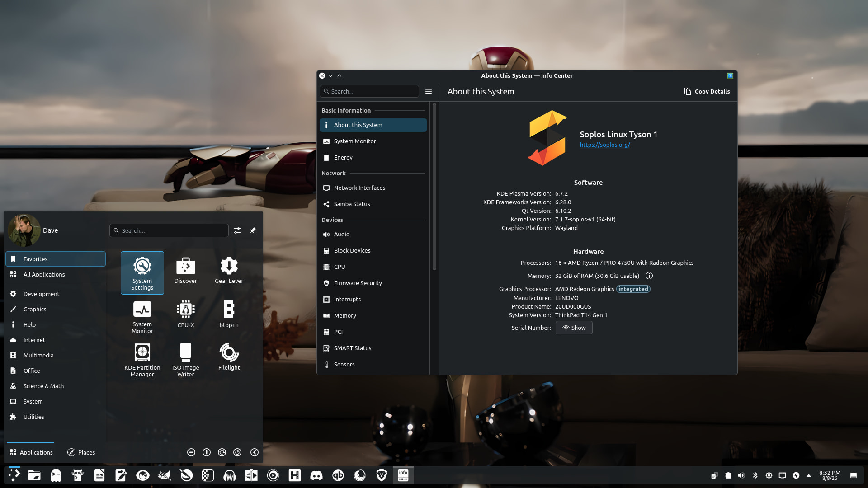Open Bluetooth settings in system tray
This screenshot has height=488, width=868.
tap(755, 475)
